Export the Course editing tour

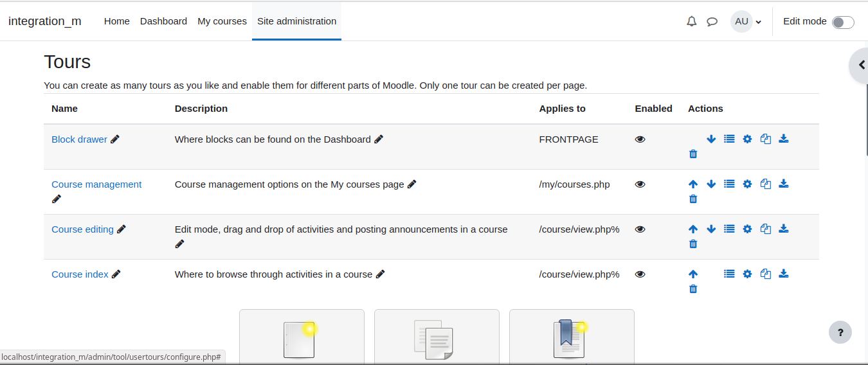point(783,229)
